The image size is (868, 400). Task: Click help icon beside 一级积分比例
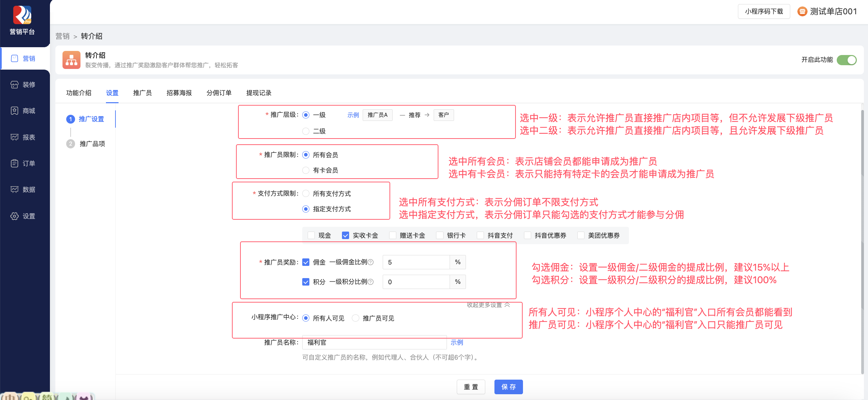point(371,282)
